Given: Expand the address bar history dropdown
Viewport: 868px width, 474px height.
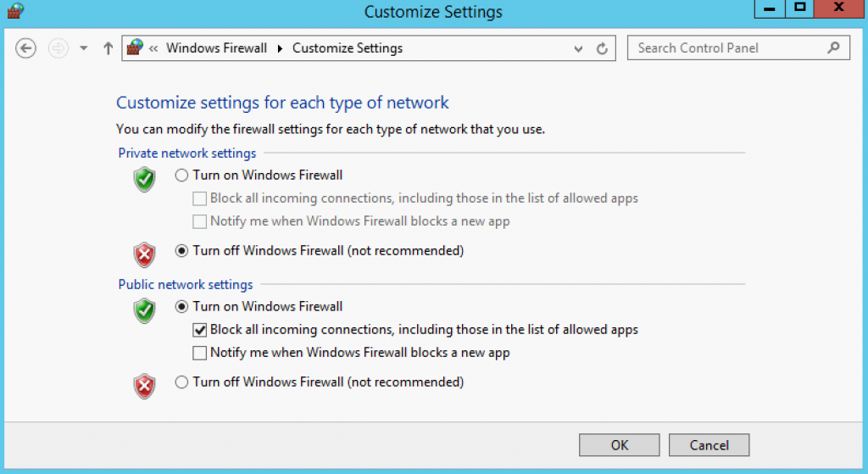Looking at the screenshot, I should [578, 48].
